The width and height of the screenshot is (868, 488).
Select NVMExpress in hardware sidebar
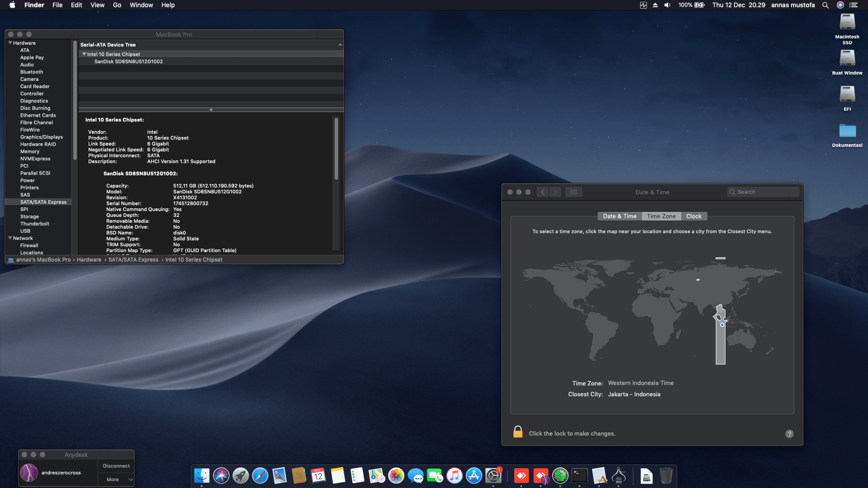(x=35, y=159)
